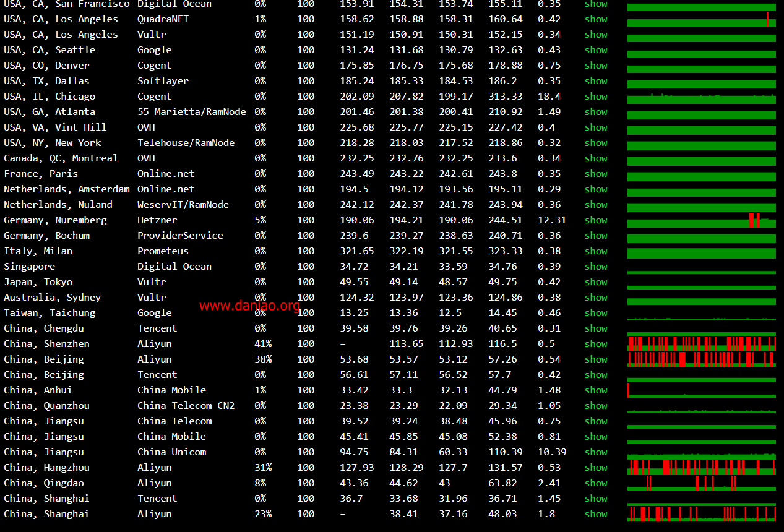Select the 5% loss value for Nuremberg
Viewport: 784px width, 532px height.
[x=261, y=220]
